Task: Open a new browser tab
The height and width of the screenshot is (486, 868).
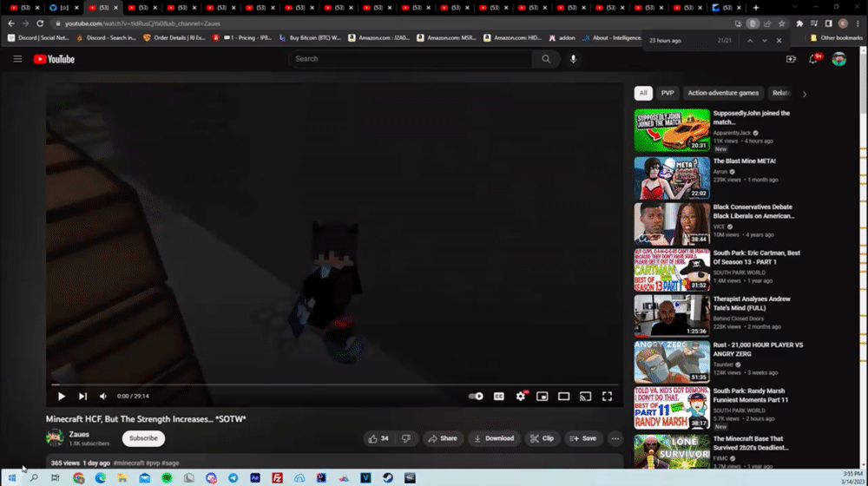Action: (x=756, y=8)
